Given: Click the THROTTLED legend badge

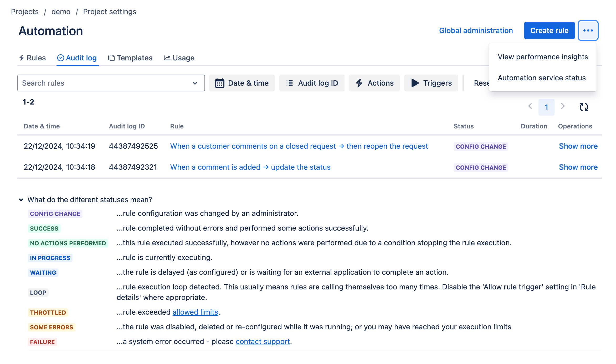Looking at the screenshot, I should click(x=48, y=313).
